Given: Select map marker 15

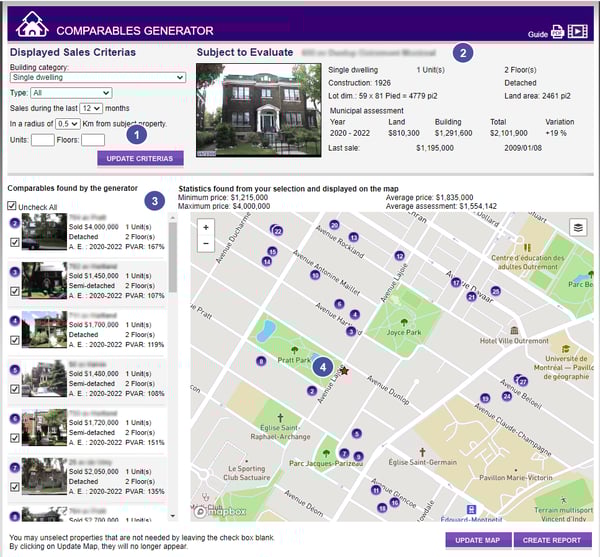Looking at the screenshot, I should (272, 251).
